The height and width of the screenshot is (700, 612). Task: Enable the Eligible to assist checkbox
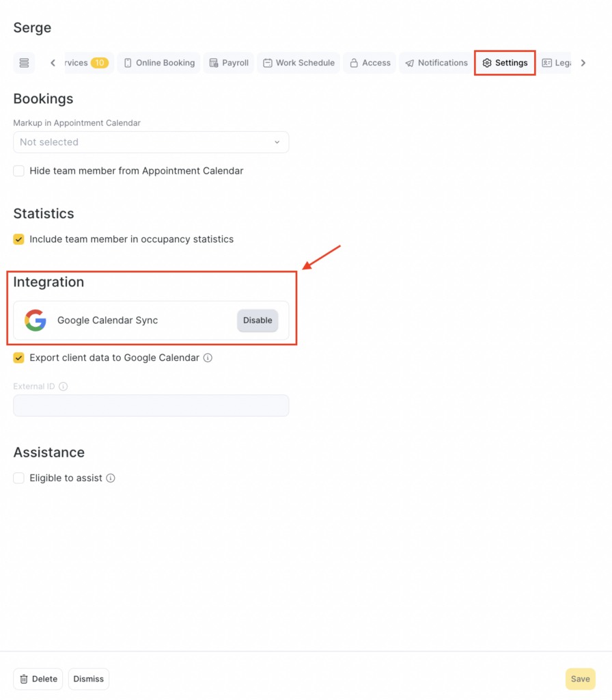tap(19, 479)
